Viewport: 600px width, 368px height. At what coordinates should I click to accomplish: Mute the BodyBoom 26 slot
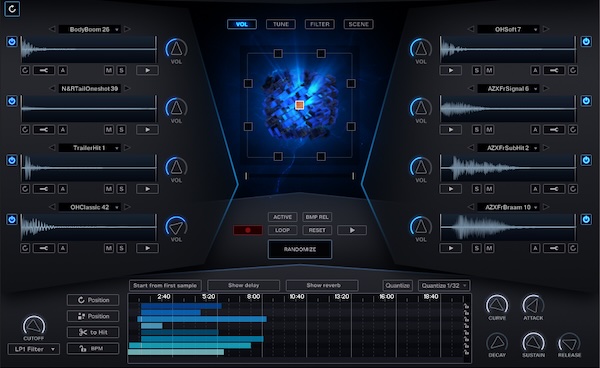pyautogui.click(x=109, y=70)
